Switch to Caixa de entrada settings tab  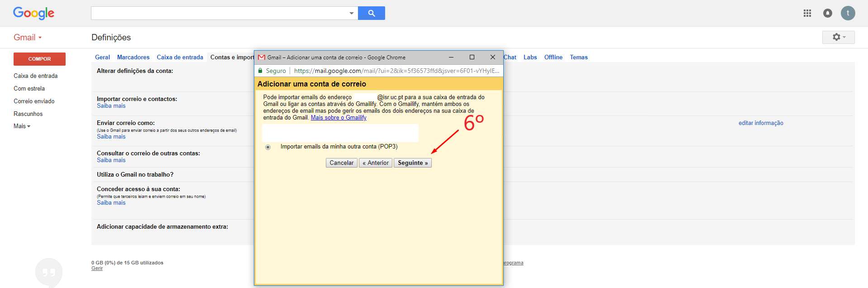click(x=180, y=57)
